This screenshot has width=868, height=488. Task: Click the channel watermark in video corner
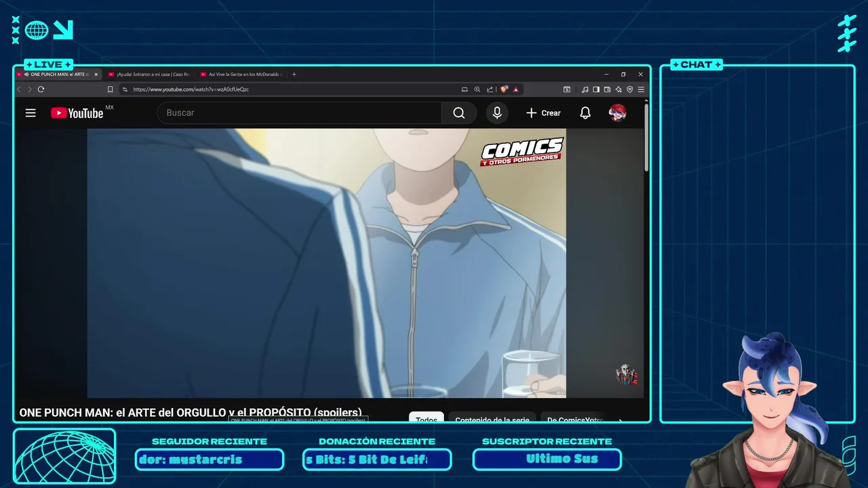(627, 375)
